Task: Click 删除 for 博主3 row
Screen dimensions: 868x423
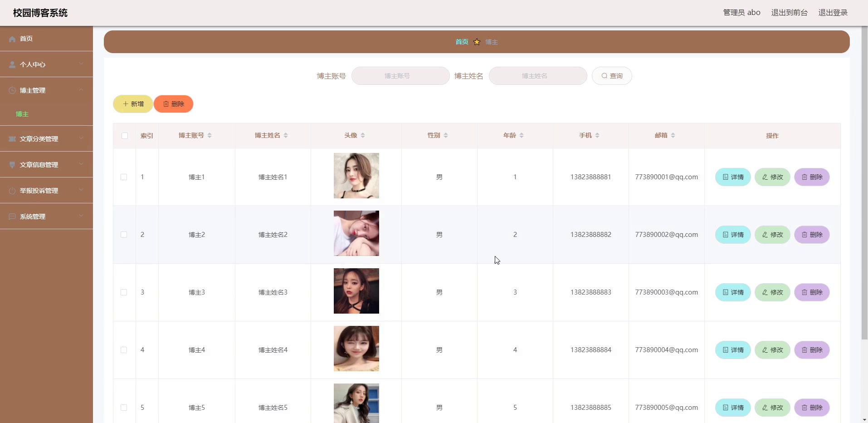Action: 812,292
